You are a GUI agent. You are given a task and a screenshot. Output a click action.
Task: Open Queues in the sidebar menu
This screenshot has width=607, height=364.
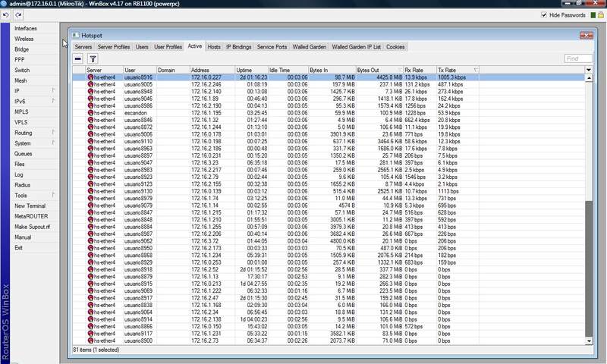click(24, 154)
